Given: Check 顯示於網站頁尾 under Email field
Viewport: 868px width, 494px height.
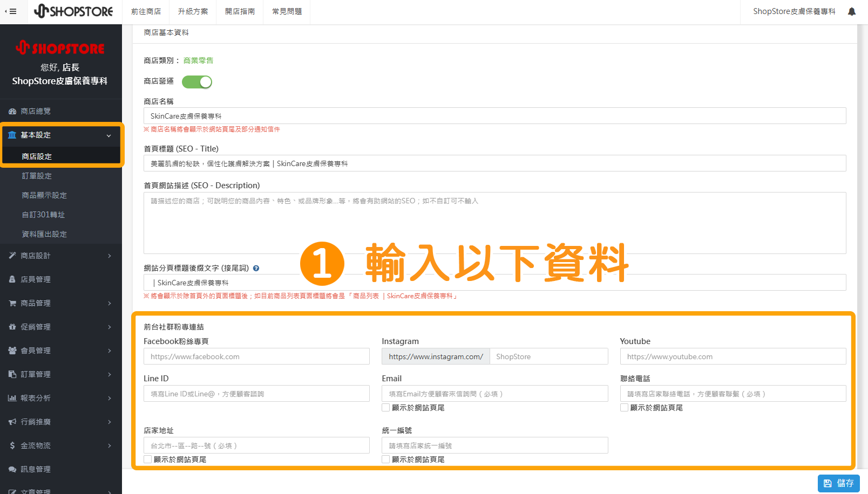Looking at the screenshot, I should coord(385,407).
